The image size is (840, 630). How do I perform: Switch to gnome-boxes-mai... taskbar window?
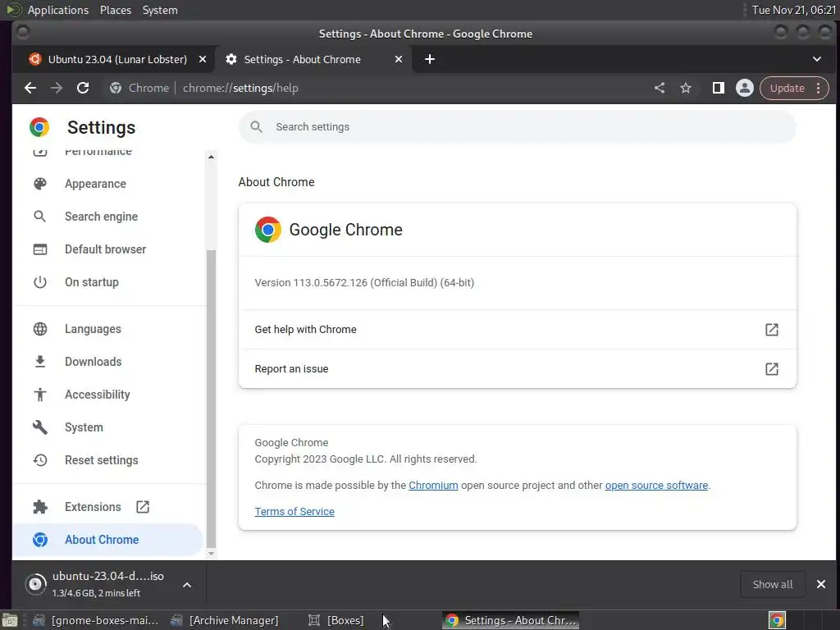[95, 620]
